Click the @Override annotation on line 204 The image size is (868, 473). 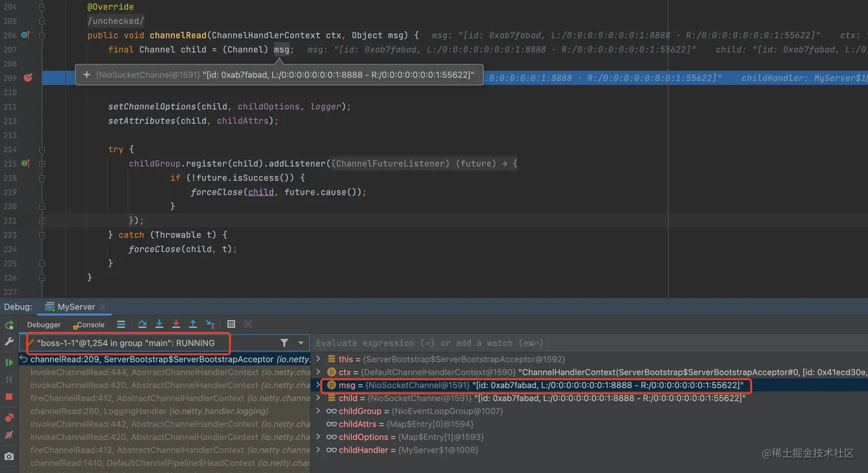(110, 7)
